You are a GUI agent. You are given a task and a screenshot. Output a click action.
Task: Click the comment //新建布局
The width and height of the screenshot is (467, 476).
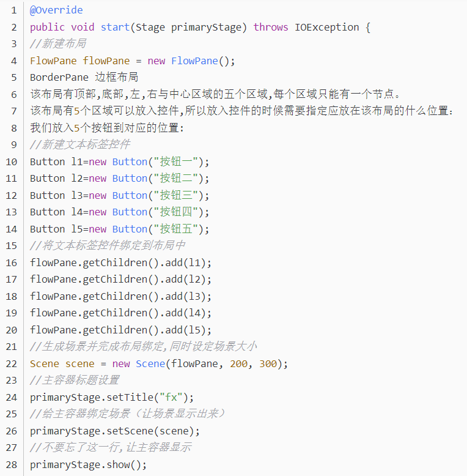[x=57, y=44]
